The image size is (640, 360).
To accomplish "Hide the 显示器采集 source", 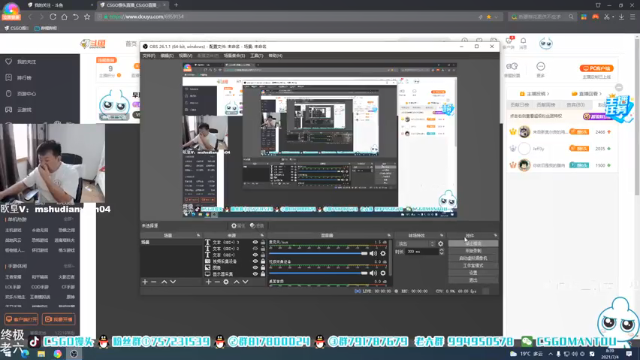I will click(x=255, y=274).
